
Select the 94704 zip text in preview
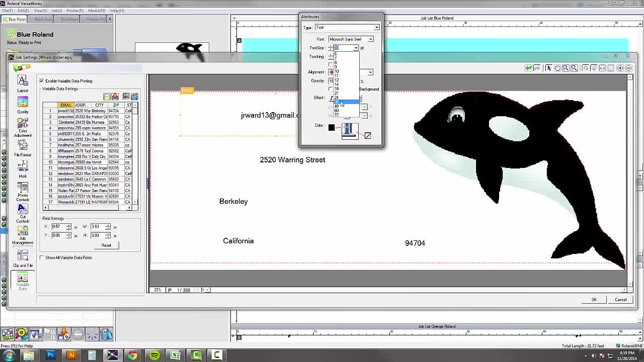[x=415, y=243]
